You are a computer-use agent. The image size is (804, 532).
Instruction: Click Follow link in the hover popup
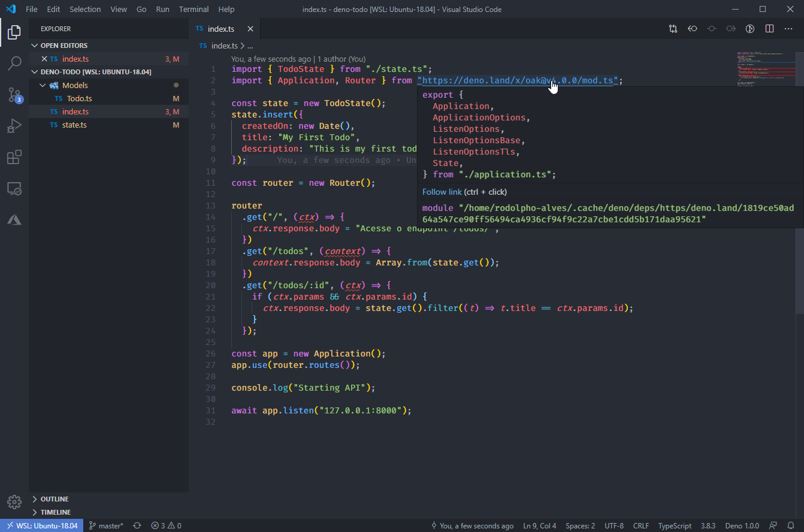point(442,192)
